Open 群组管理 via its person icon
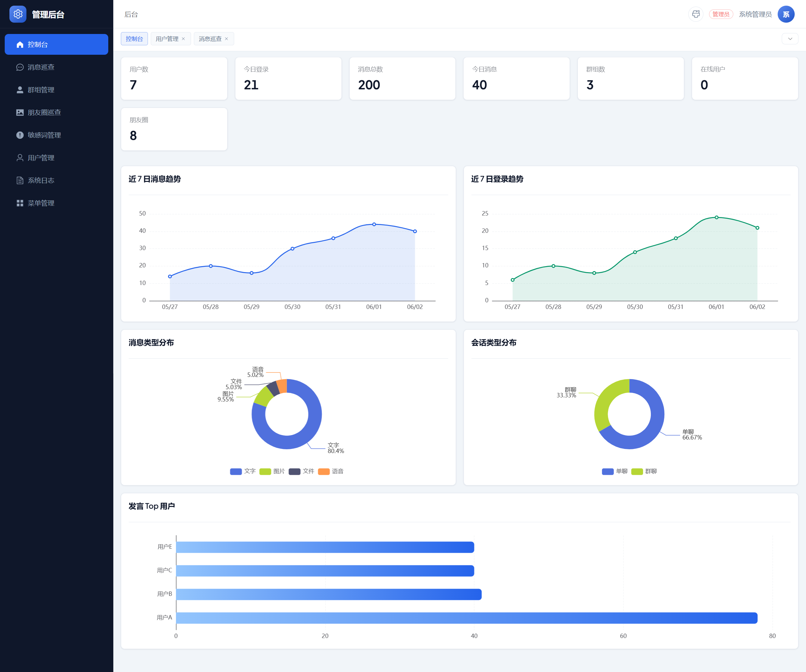 (x=20, y=90)
